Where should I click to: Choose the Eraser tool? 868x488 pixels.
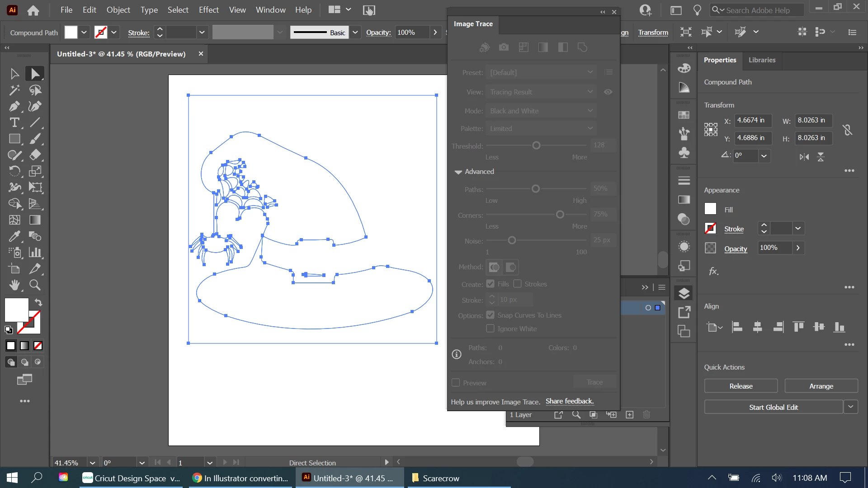click(x=35, y=155)
